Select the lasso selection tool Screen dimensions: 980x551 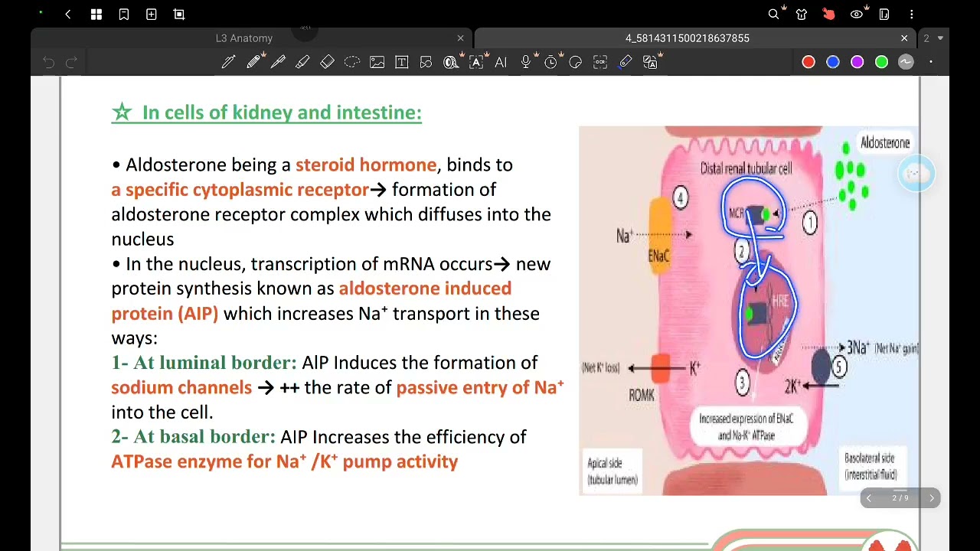(x=351, y=62)
